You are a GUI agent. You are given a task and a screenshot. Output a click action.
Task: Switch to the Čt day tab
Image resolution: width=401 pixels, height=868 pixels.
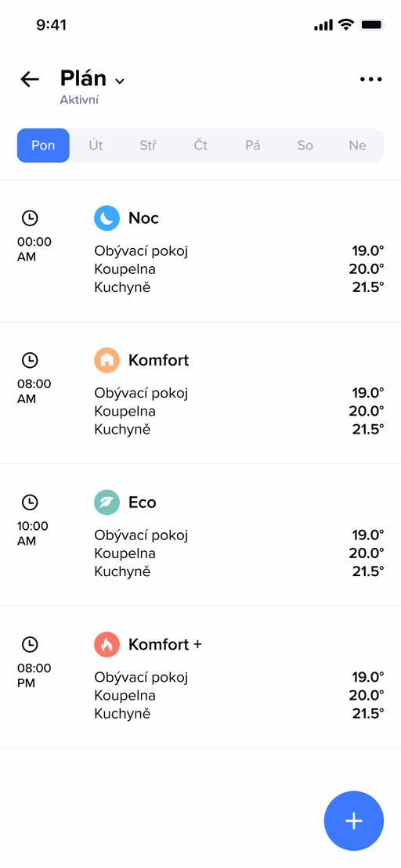(200, 146)
